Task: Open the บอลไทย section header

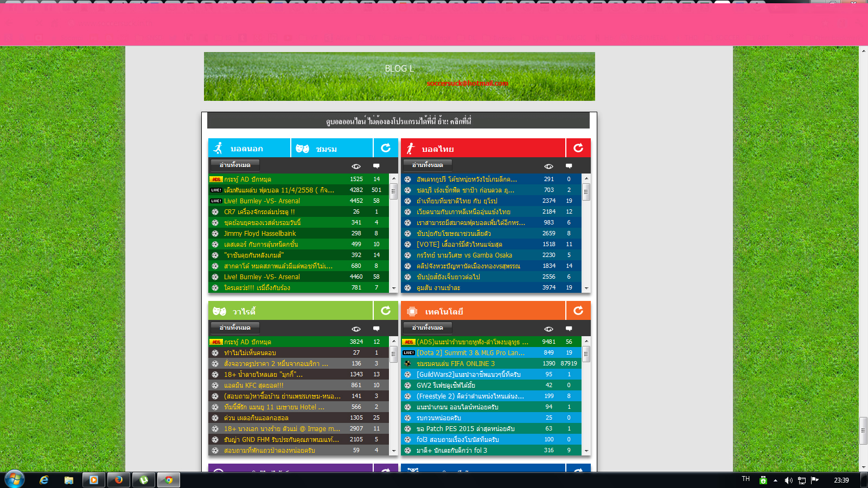Action: click(483, 148)
